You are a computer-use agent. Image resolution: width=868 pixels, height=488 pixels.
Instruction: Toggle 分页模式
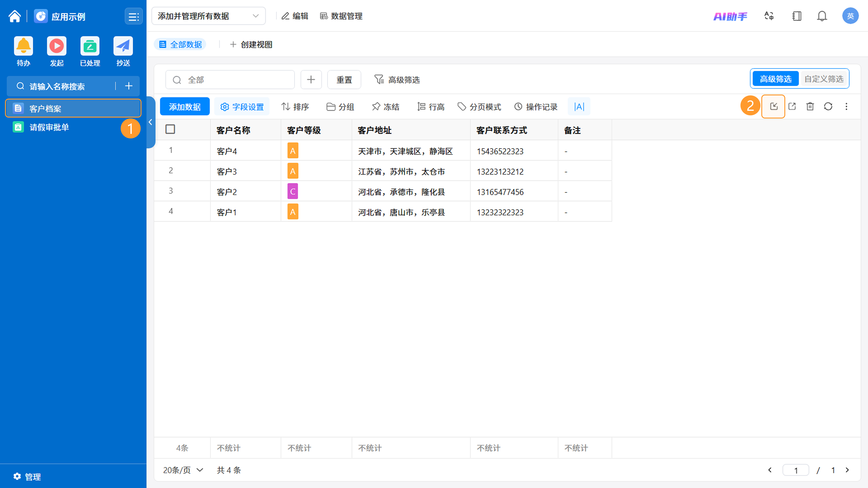(479, 107)
